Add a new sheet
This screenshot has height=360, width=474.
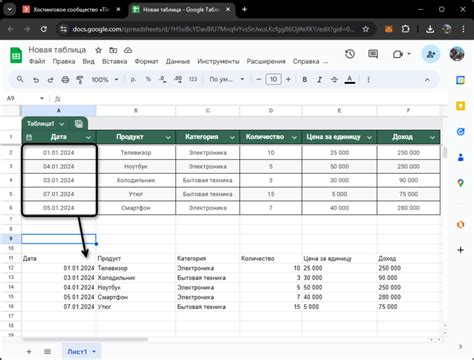click(29, 352)
